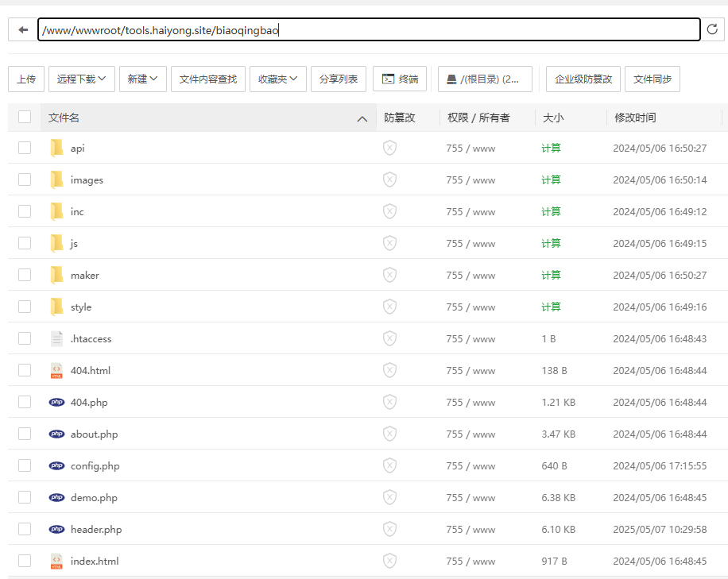728x579 pixels.
Task: Click 计算 size link for style folder
Action: point(551,307)
